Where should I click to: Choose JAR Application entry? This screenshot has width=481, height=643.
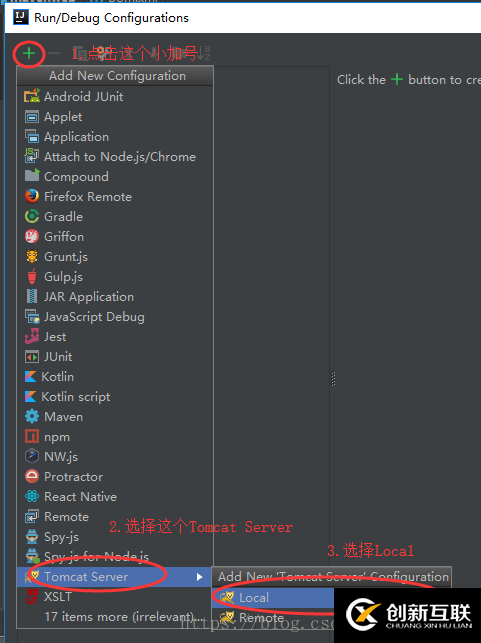pos(115,296)
